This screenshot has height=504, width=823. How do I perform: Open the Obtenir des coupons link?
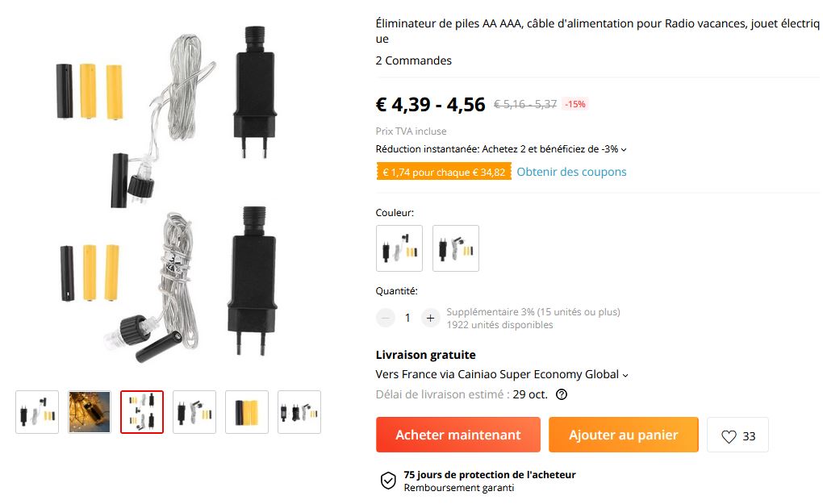[x=571, y=172]
